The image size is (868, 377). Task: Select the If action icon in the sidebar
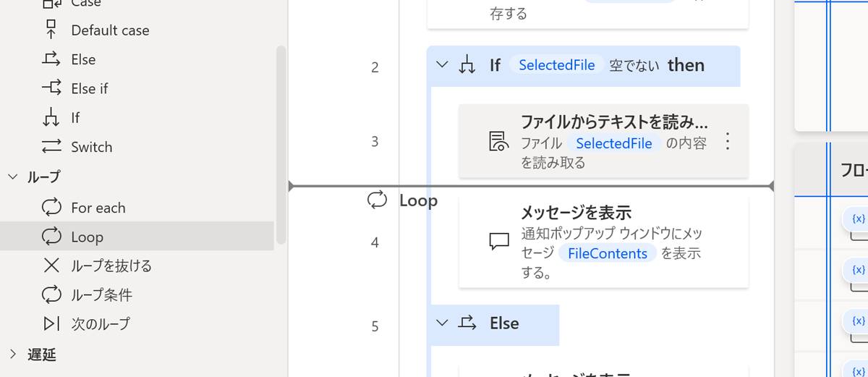[51, 117]
